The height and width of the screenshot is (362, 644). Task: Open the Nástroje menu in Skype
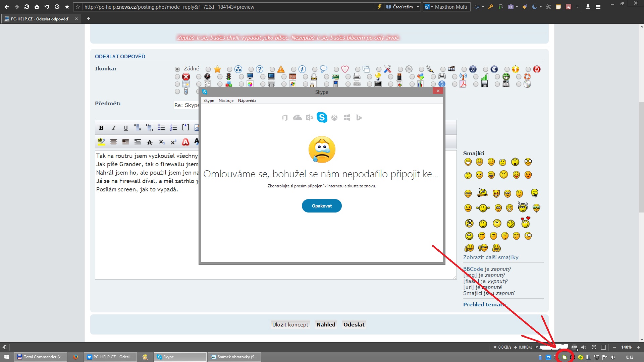pyautogui.click(x=226, y=101)
